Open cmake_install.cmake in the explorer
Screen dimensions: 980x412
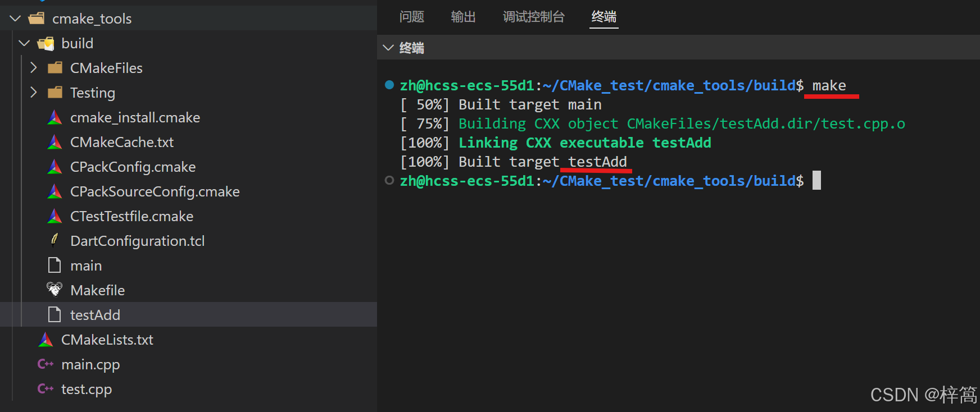(135, 117)
